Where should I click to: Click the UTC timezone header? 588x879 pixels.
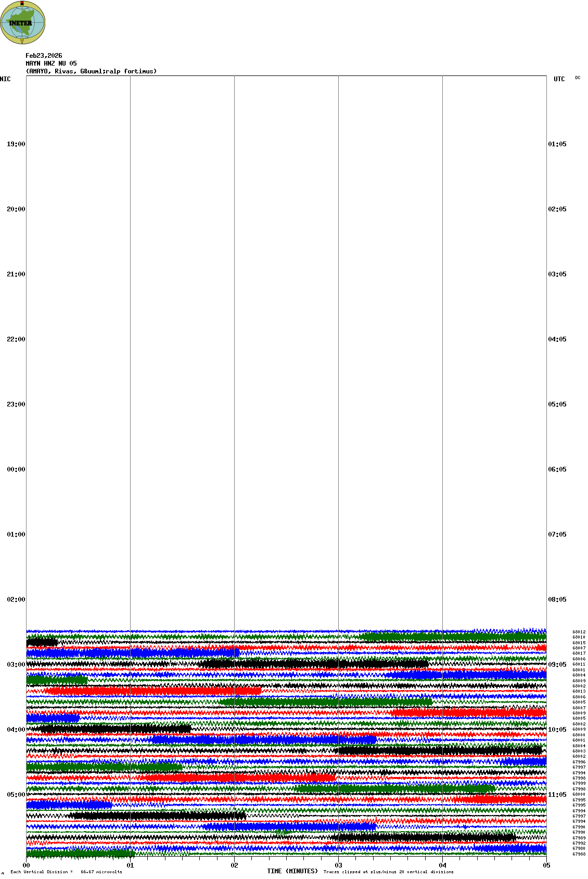[x=559, y=79]
